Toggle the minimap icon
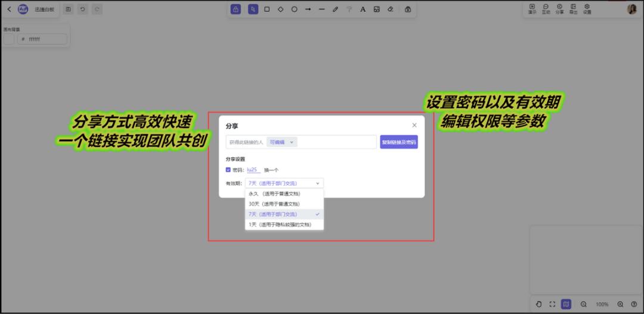Viewport: 644px width, 314px height. [x=566, y=304]
